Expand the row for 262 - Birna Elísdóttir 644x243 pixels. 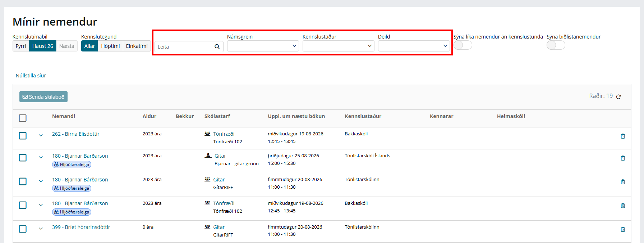[41, 135]
